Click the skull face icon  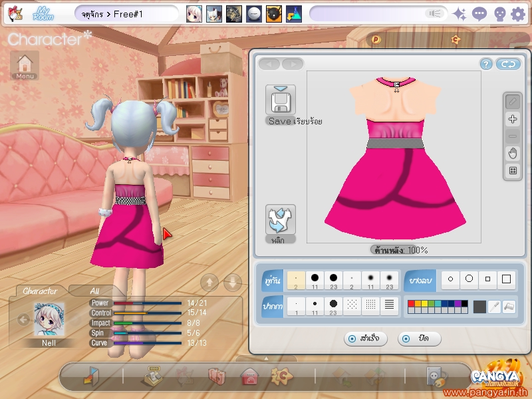click(x=499, y=14)
